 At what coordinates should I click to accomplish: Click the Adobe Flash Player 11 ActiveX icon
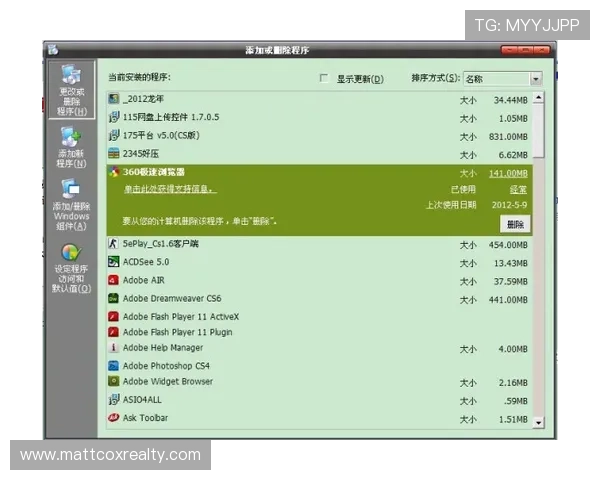click(113, 317)
